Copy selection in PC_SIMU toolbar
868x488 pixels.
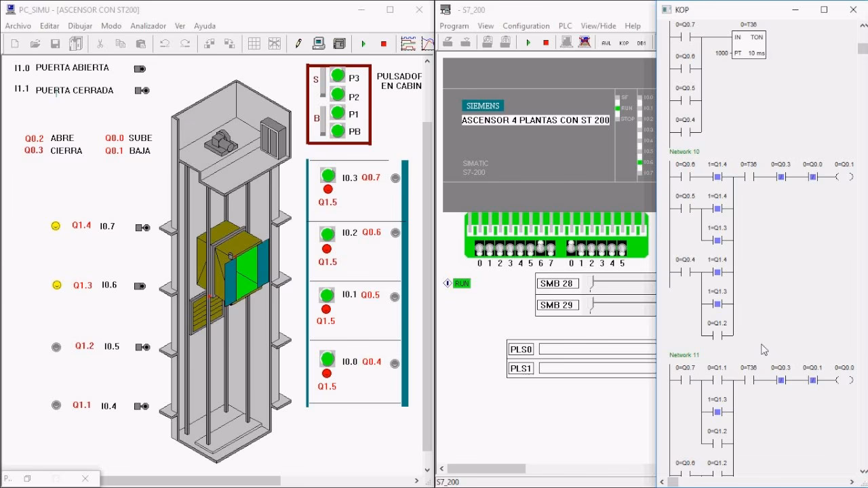pos(120,44)
